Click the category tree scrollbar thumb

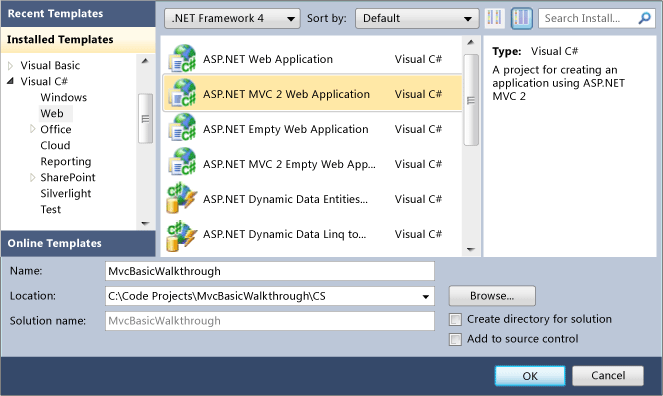click(145, 119)
